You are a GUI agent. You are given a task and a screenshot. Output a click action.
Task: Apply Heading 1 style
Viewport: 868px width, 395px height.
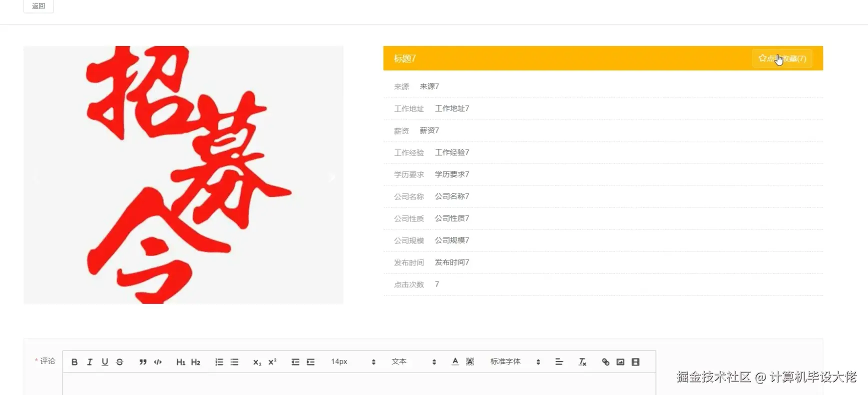coord(180,362)
